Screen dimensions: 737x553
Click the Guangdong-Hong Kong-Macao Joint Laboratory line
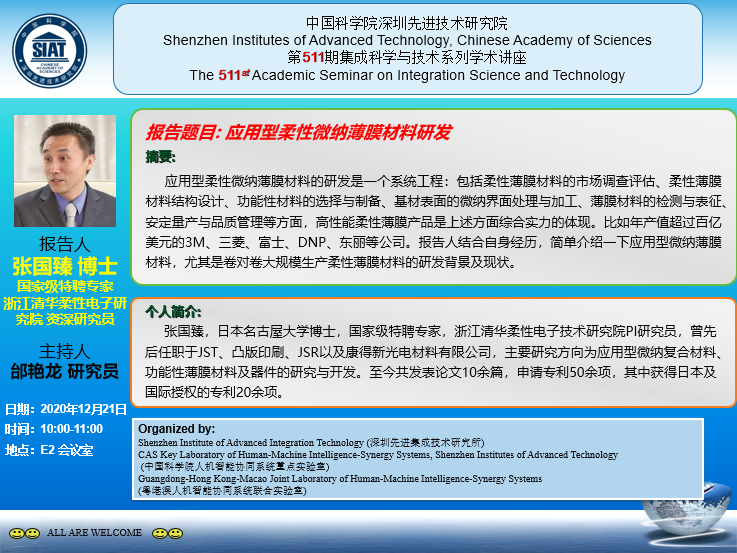point(339,479)
